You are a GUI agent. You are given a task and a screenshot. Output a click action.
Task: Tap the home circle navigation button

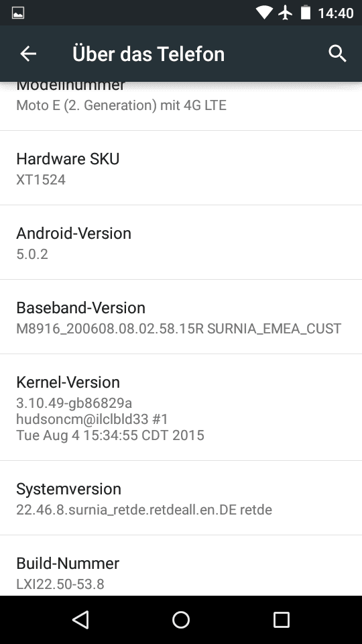(181, 619)
